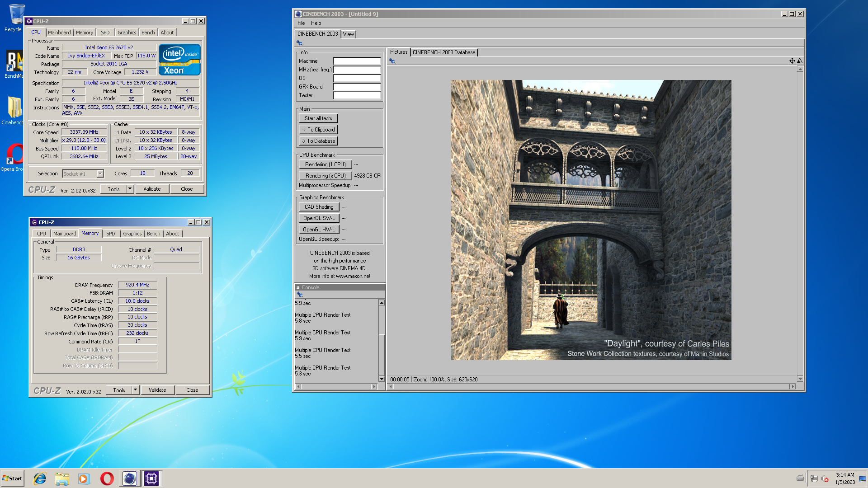Screen dimensions: 868x488
Task: Switch to the View tab in Cinebench
Action: tap(348, 34)
